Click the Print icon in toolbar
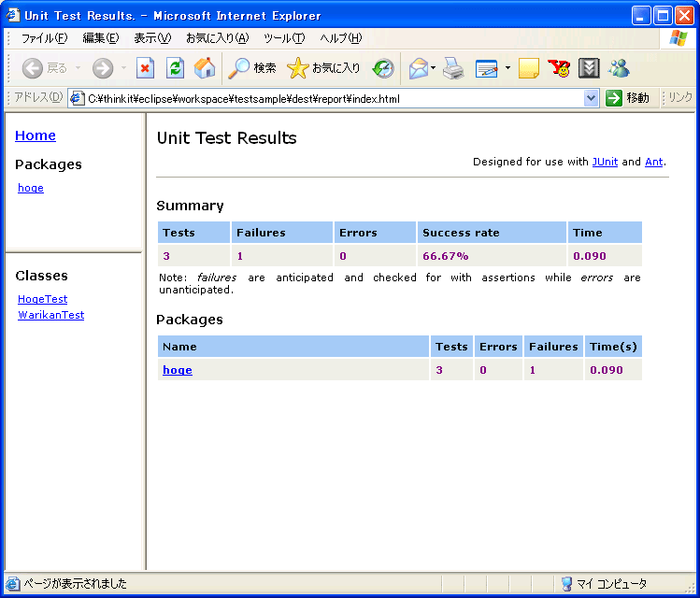The image size is (700, 598). (453, 68)
